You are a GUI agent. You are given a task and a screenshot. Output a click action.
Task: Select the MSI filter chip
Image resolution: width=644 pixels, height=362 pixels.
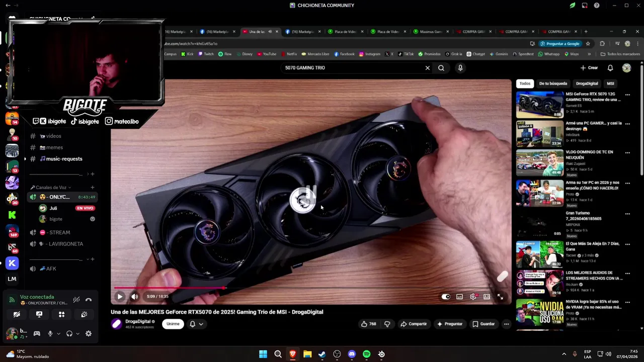point(610,83)
